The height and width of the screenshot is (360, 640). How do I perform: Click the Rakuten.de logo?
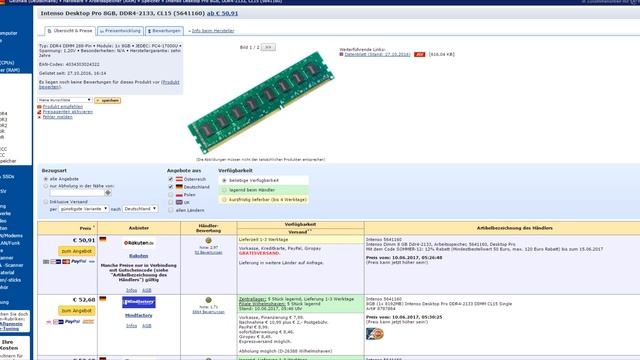click(139, 243)
